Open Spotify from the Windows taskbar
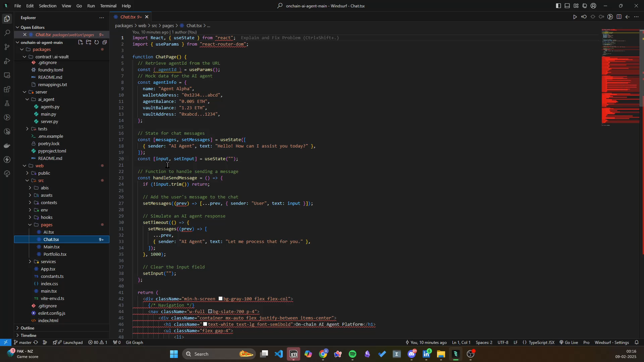 pyautogui.click(x=353, y=354)
